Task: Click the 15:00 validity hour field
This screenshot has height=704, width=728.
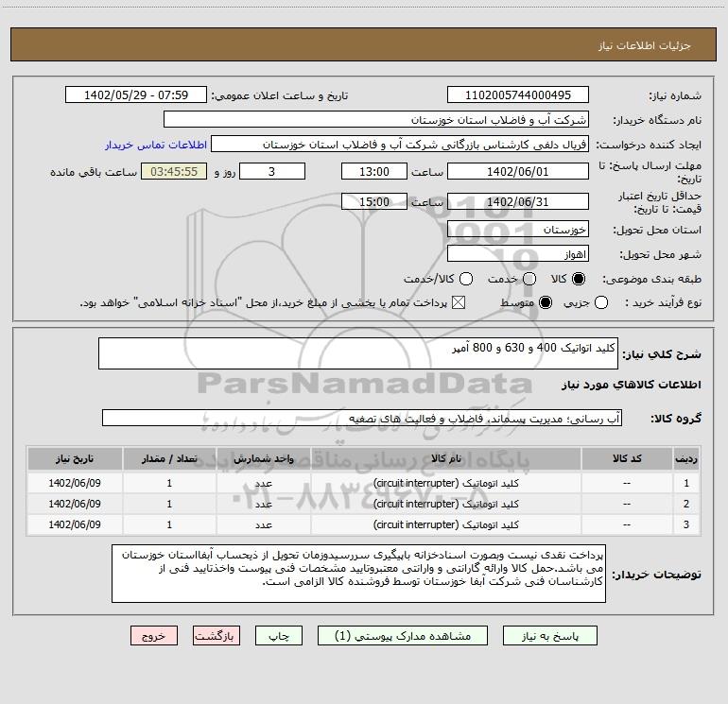Action: pyautogui.click(x=374, y=202)
